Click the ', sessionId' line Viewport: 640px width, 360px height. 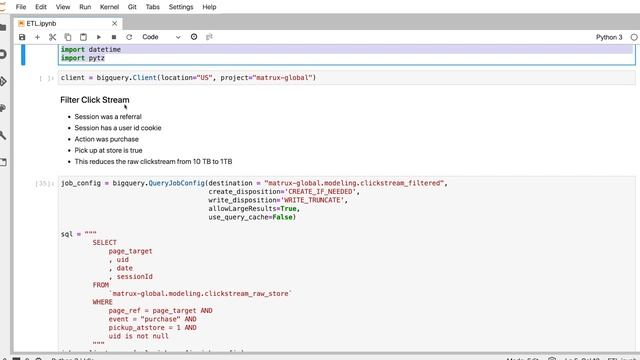(x=131, y=277)
